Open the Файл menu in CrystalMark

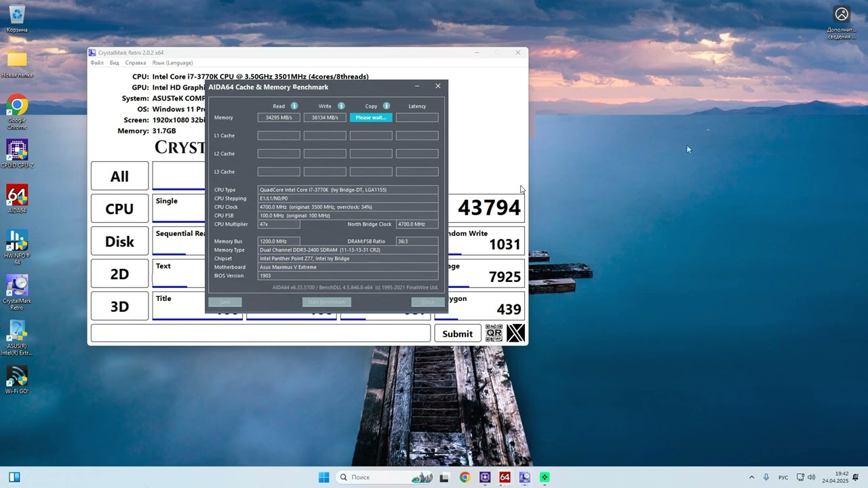coord(97,63)
